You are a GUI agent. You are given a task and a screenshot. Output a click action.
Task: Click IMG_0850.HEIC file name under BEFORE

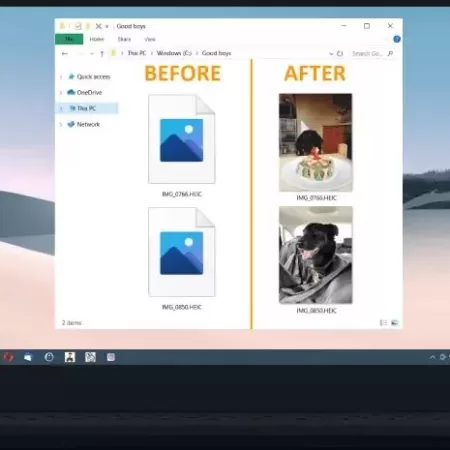(182, 307)
